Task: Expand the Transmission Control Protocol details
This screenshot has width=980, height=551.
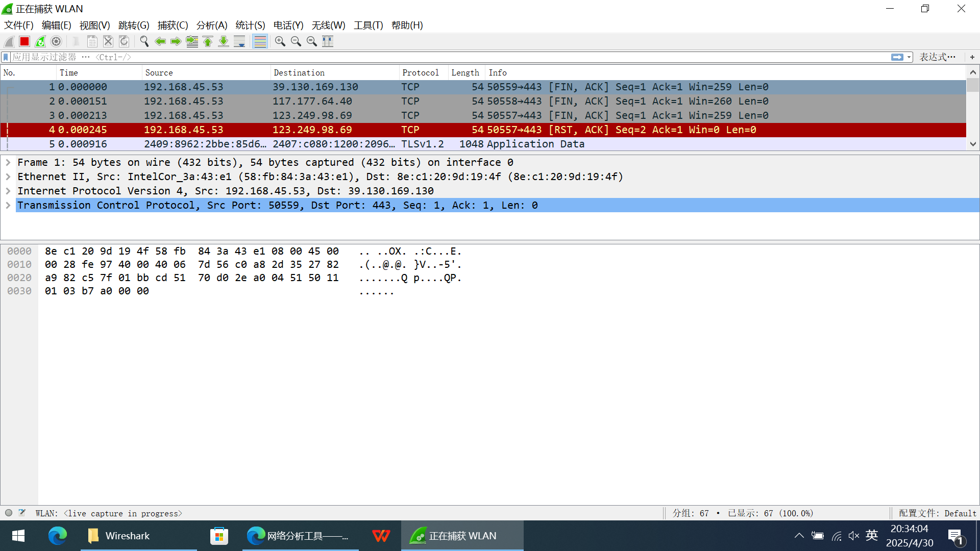Action: pyautogui.click(x=8, y=205)
